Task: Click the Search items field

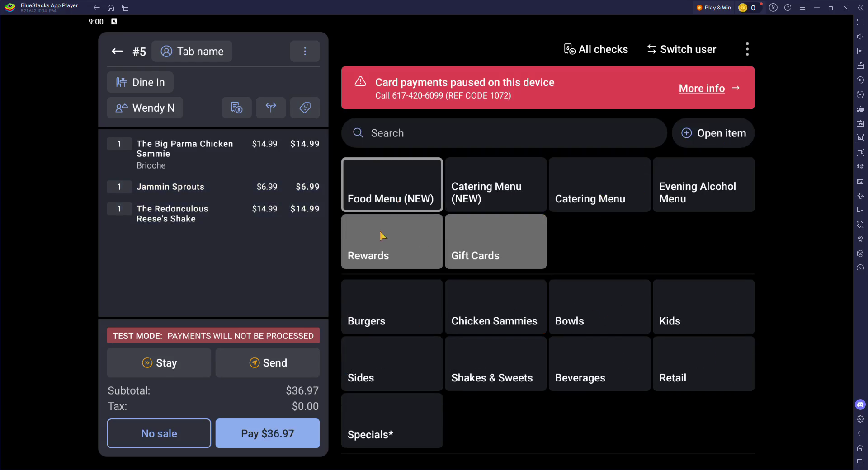Action: coord(504,133)
